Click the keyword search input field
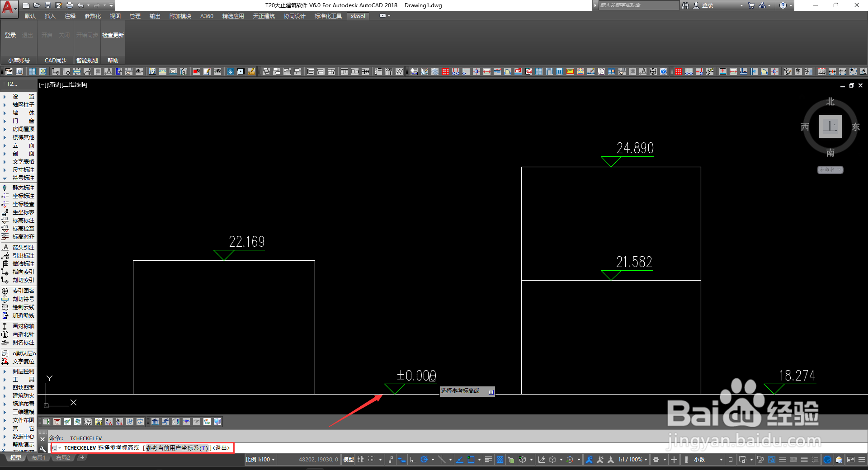This screenshot has height=470, width=868. point(639,5)
